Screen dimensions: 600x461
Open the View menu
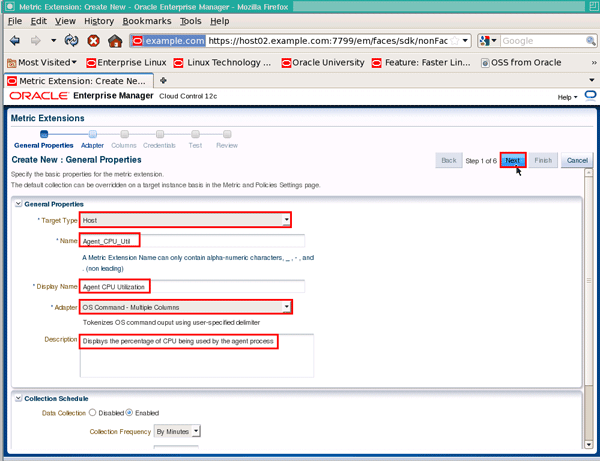click(x=65, y=21)
